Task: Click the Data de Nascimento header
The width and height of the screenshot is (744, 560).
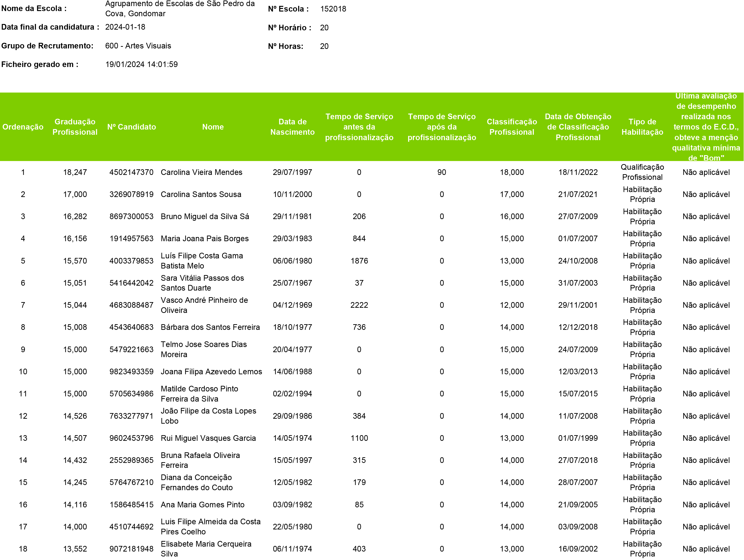Action: (292, 127)
